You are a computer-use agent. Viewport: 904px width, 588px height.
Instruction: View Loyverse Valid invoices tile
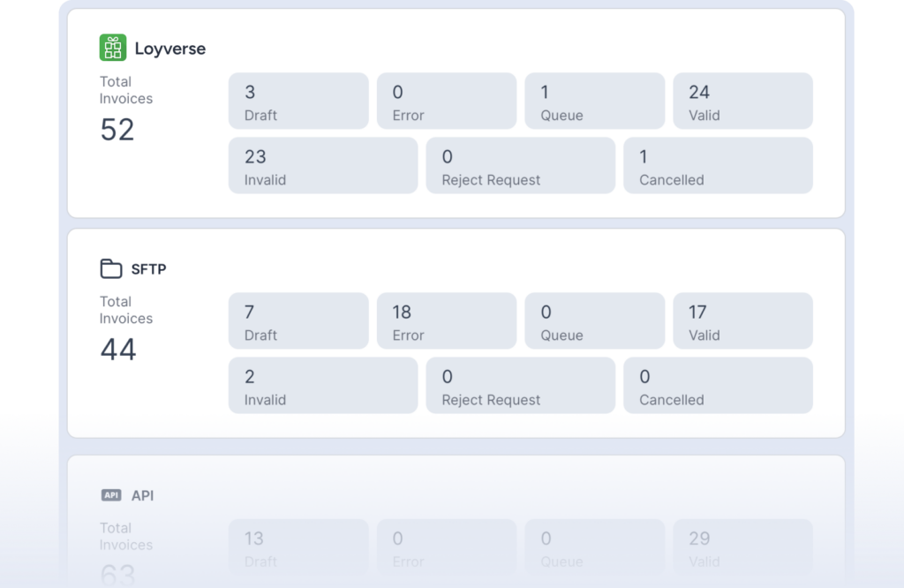click(x=742, y=102)
